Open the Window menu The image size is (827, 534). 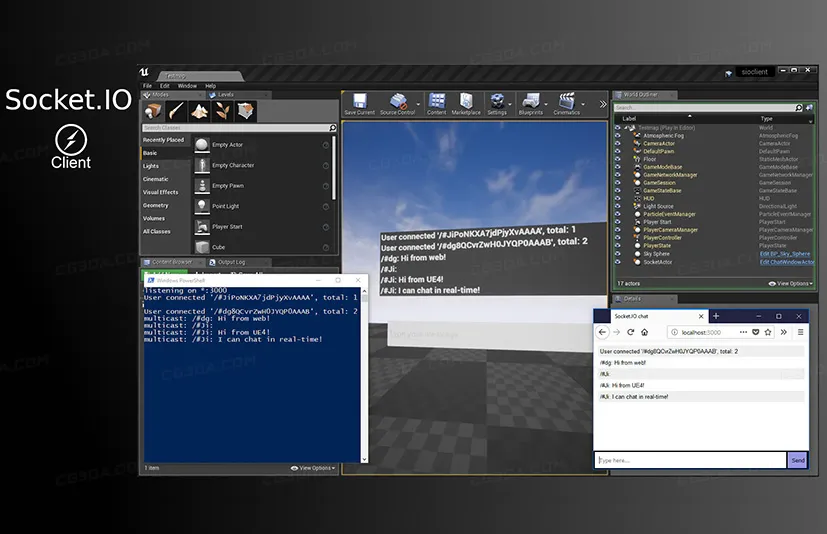(187, 85)
